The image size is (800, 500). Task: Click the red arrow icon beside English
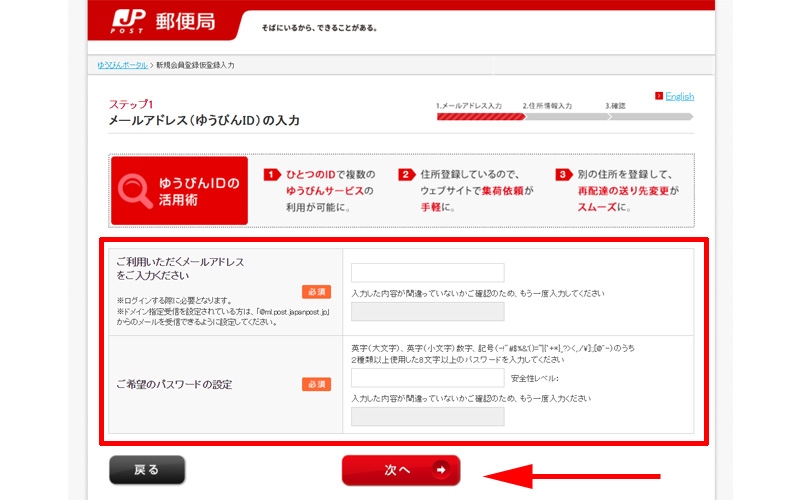(x=659, y=96)
